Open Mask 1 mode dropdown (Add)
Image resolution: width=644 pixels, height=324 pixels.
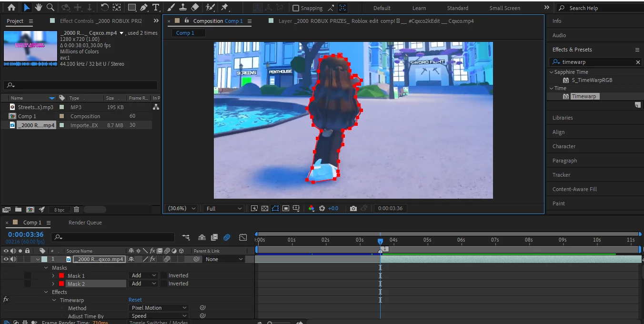coord(144,275)
